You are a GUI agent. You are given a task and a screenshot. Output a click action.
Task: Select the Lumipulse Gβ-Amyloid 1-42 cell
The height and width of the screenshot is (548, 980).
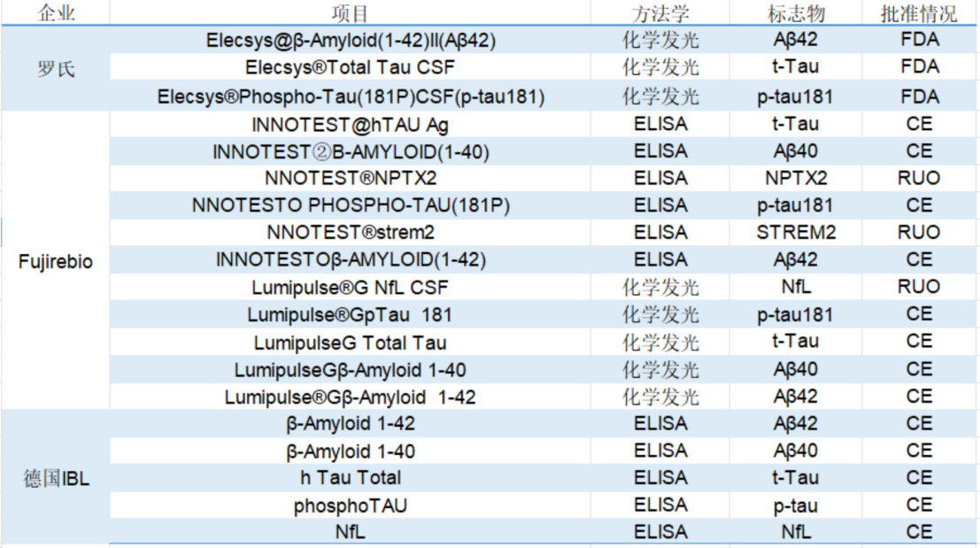(x=350, y=397)
